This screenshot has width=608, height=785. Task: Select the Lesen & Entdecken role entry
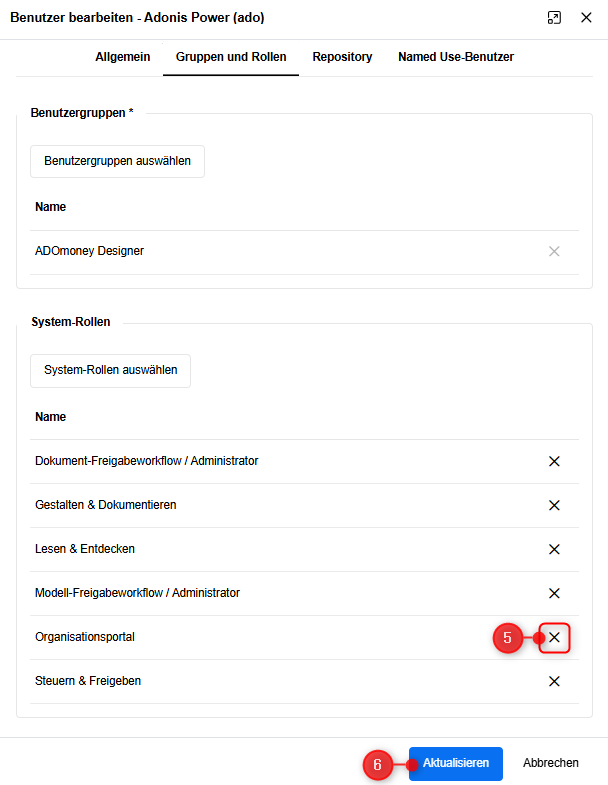click(x=304, y=549)
